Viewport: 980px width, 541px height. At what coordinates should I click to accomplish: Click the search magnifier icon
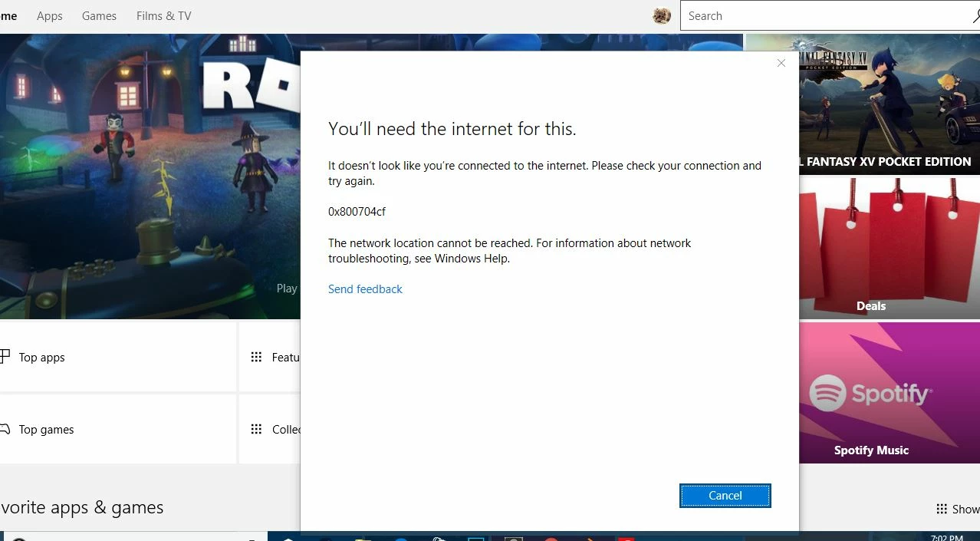pyautogui.click(x=976, y=16)
